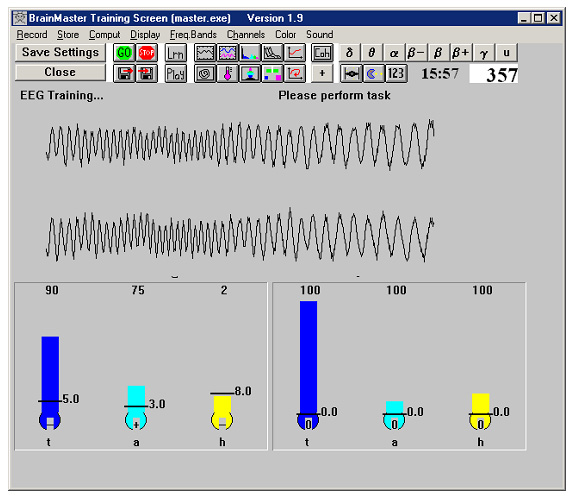Click the yellow h bar with 8.0 threshold

(x=222, y=404)
